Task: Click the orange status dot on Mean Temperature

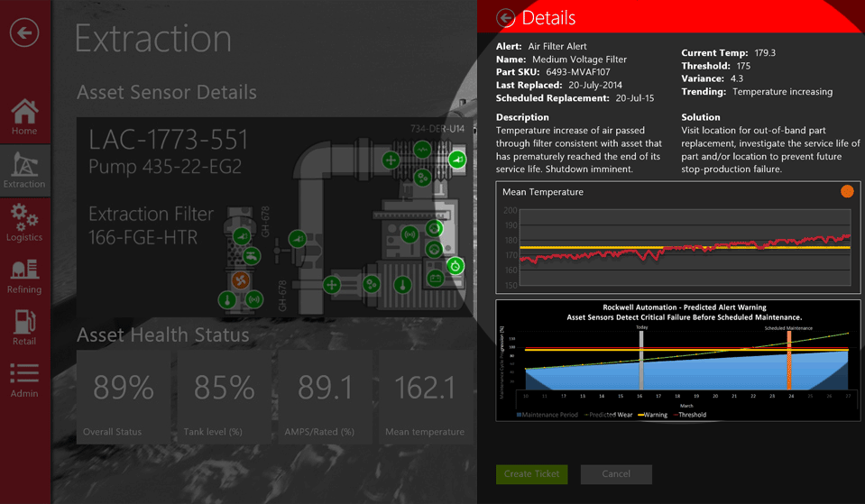Action: [847, 191]
